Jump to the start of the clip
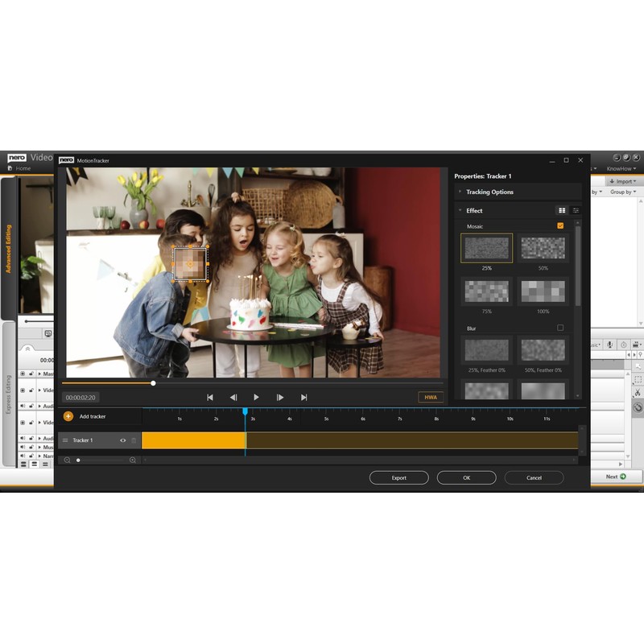644x644 pixels. (210, 397)
